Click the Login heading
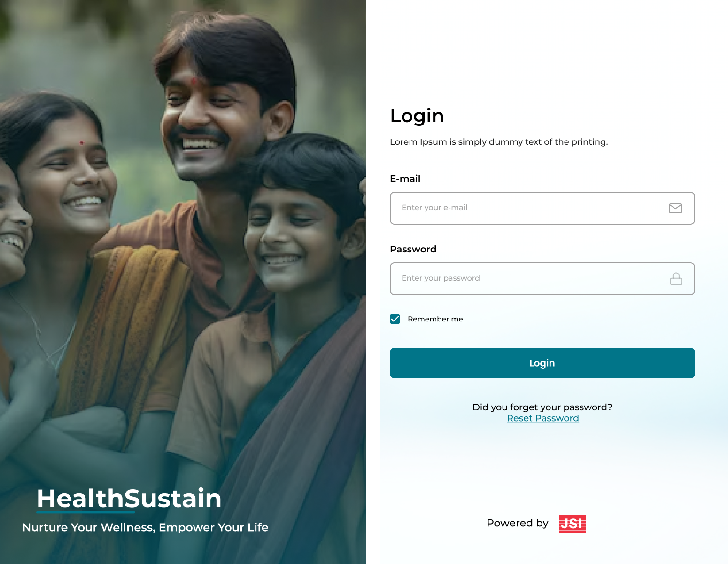 (x=417, y=116)
